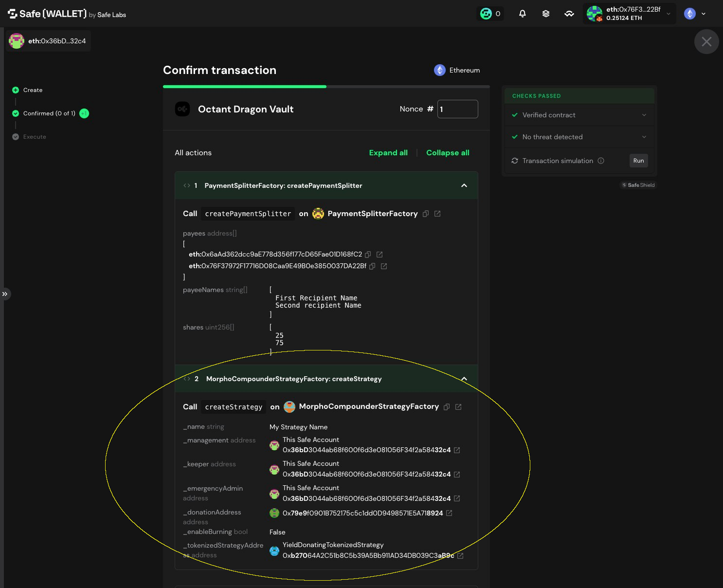Expand the Verified contract check
The width and height of the screenshot is (723, 588).
(579, 115)
